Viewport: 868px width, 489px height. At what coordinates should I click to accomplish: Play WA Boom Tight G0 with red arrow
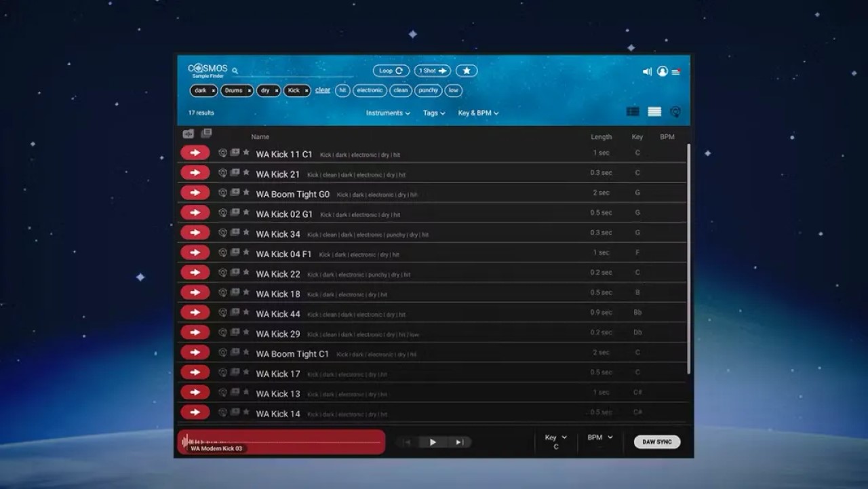tap(195, 193)
